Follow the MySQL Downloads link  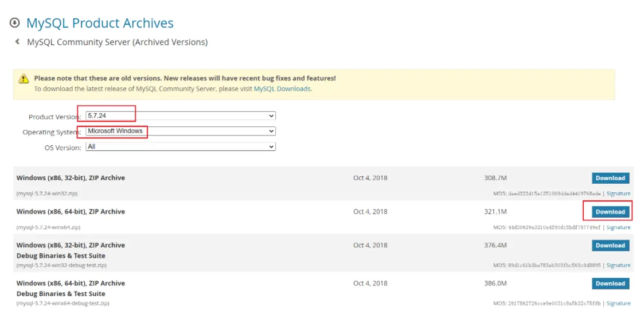point(282,89)
